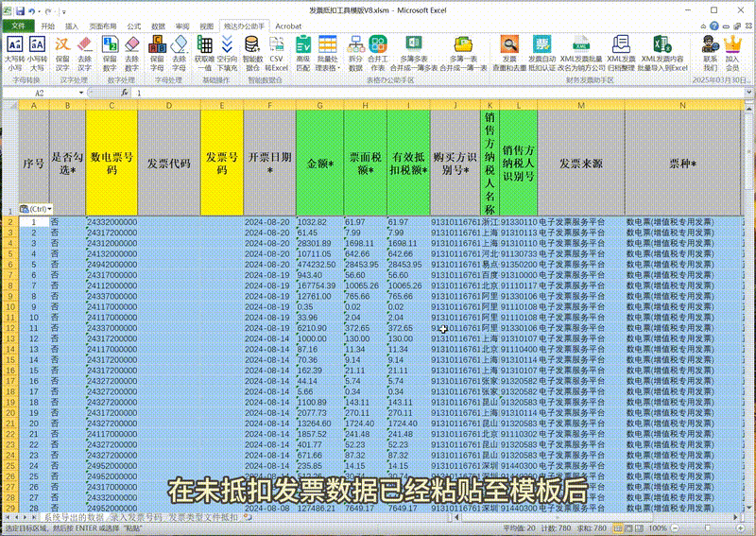This screenshot has height=536, width=756.
Task: Click the zoom in plus button
Action: (x=741, y=528)
